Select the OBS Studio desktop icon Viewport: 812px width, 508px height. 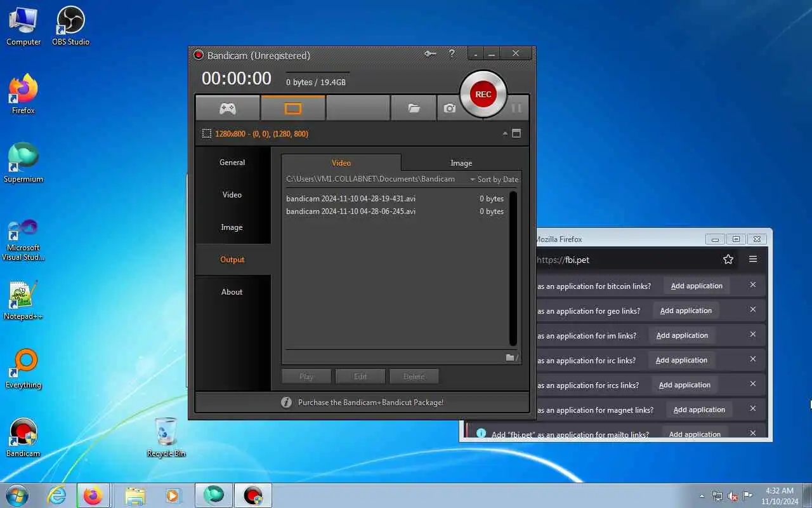point(70,26)
